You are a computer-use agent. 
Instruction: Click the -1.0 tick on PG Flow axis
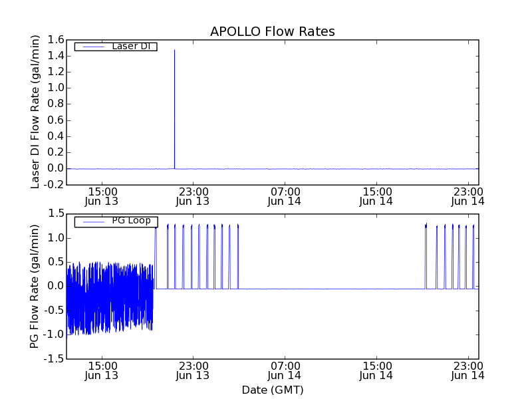[54, 334]
